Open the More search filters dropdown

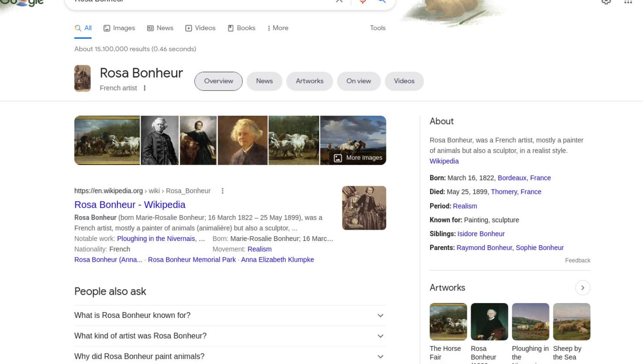[x=278, y=28]
